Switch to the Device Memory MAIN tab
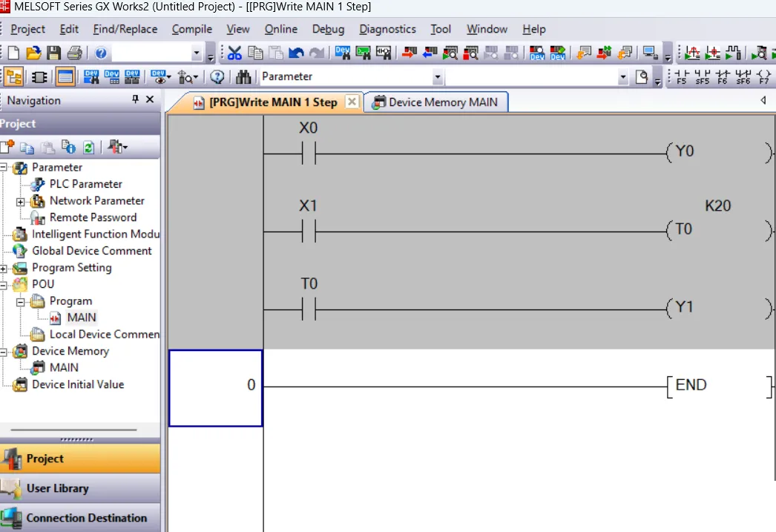The width and height of the screenshot is (776, 532). tap(436, 102)
